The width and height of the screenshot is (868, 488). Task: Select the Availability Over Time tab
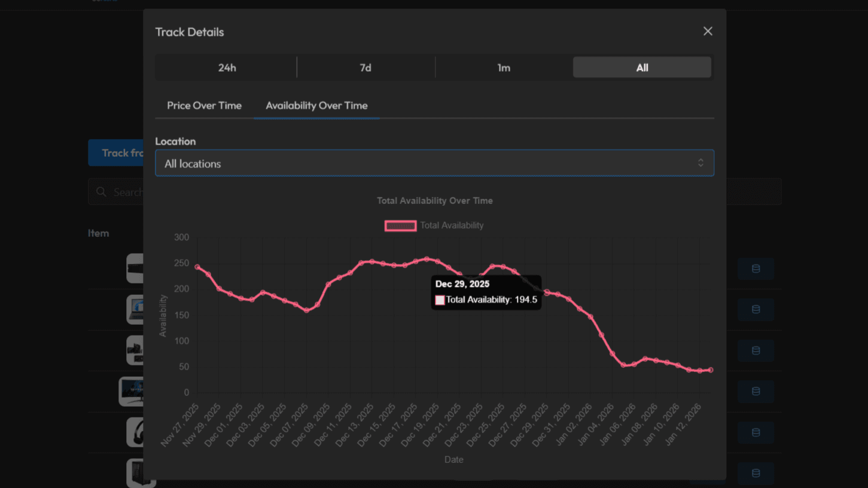(x=316, y=105)
